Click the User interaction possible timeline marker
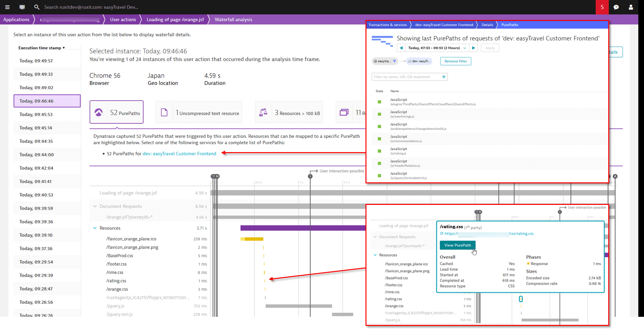This screenshot has height=330, width=644. click(310, 176)
